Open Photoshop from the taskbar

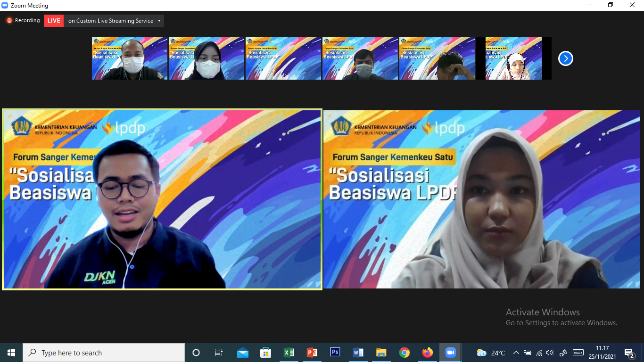point(335,353)
